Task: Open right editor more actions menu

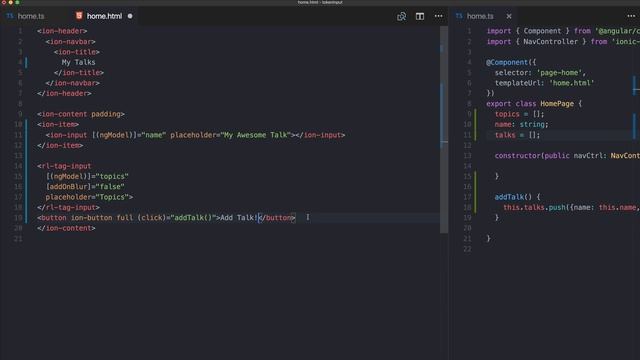Action: tap(631, 16)
